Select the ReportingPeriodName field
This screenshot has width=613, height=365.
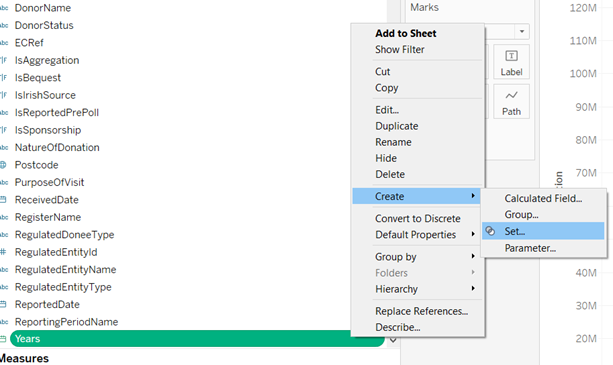pos(66,322)
